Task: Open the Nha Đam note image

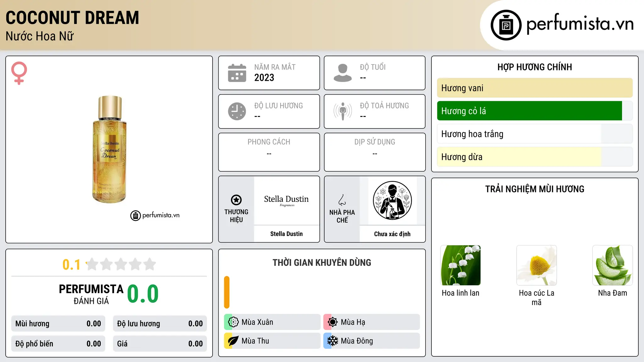Action: tap(613, 265)
